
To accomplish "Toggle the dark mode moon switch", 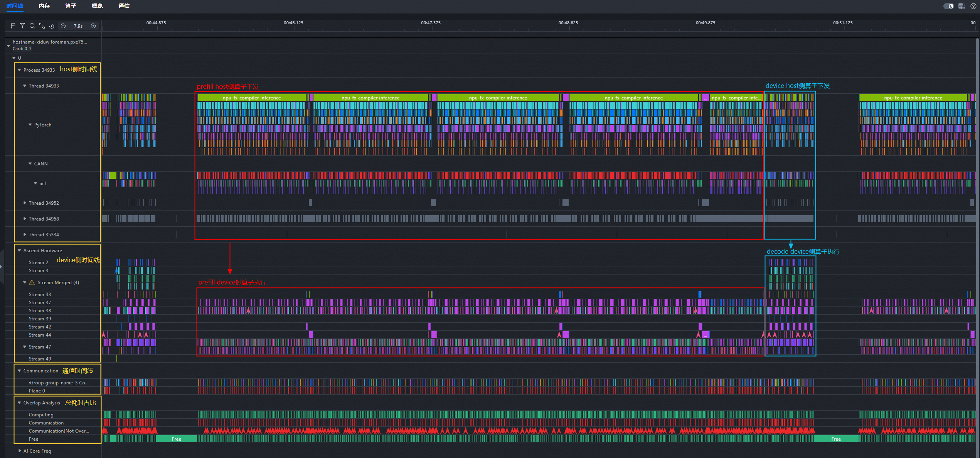I will tap(948, 6).
